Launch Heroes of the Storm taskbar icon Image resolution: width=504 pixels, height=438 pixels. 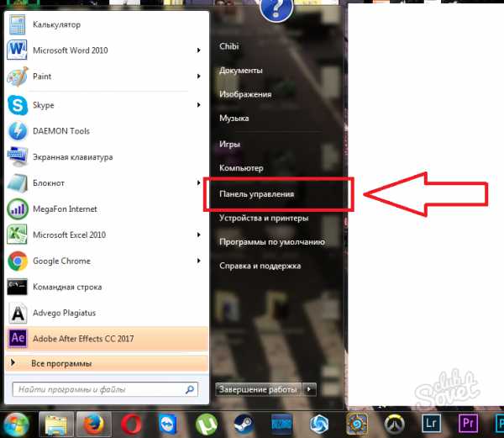(319, 425)
